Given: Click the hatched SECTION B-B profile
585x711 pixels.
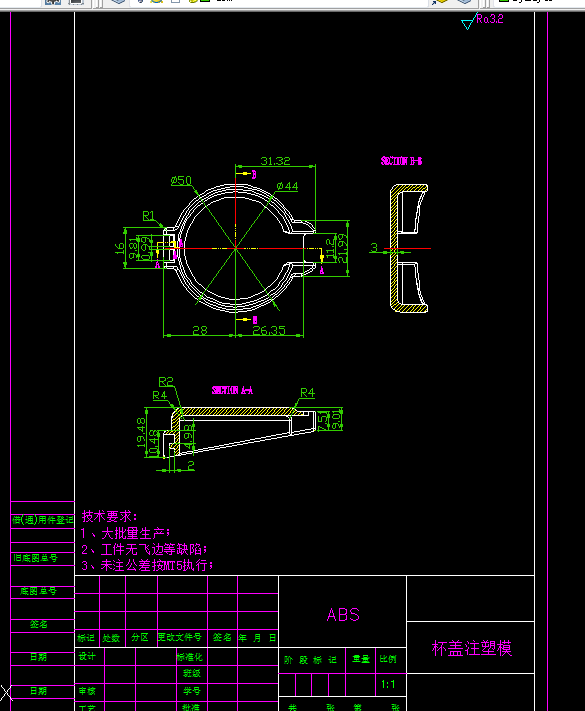Looking at the screenshot, I should tap(409, 248).
